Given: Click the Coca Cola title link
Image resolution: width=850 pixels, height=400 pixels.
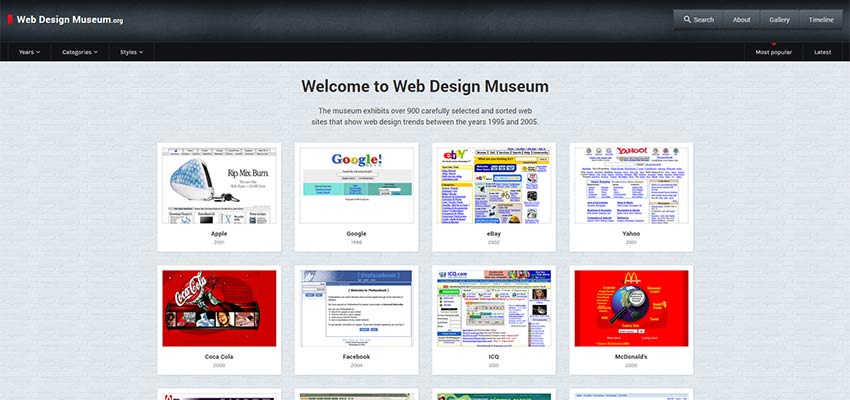Looking at the screenshot, I should click(219, 357).
